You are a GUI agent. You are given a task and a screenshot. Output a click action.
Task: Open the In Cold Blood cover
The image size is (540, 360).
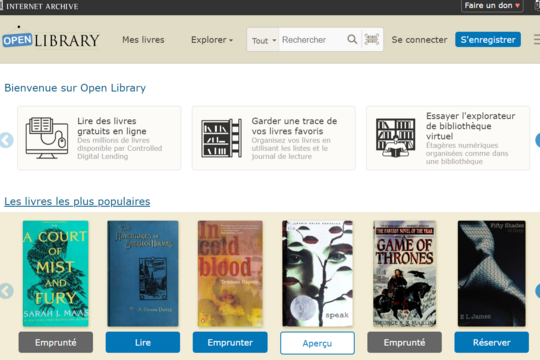point(230,274)
